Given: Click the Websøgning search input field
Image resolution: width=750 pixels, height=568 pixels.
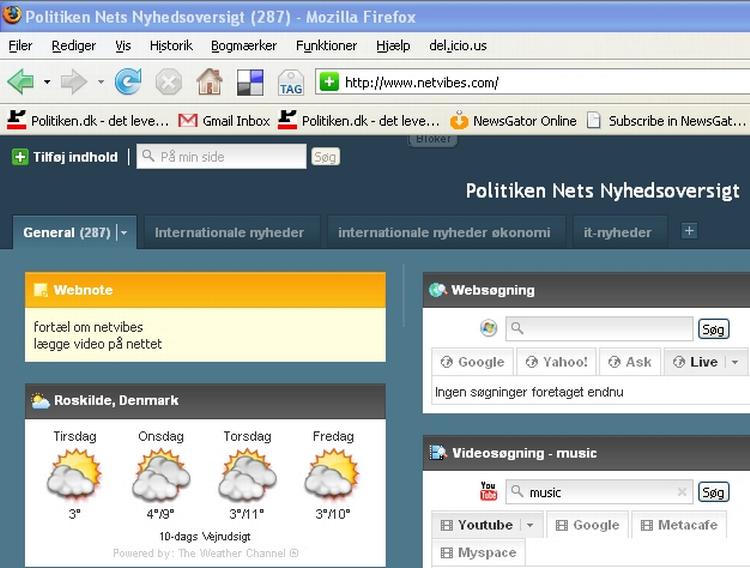Looking at the screenshot, I should click(599, 328).
